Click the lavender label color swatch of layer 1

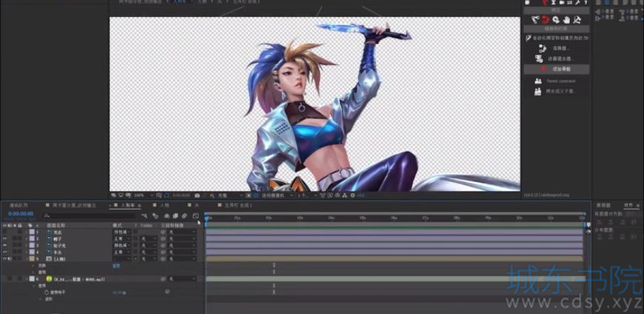32,233
